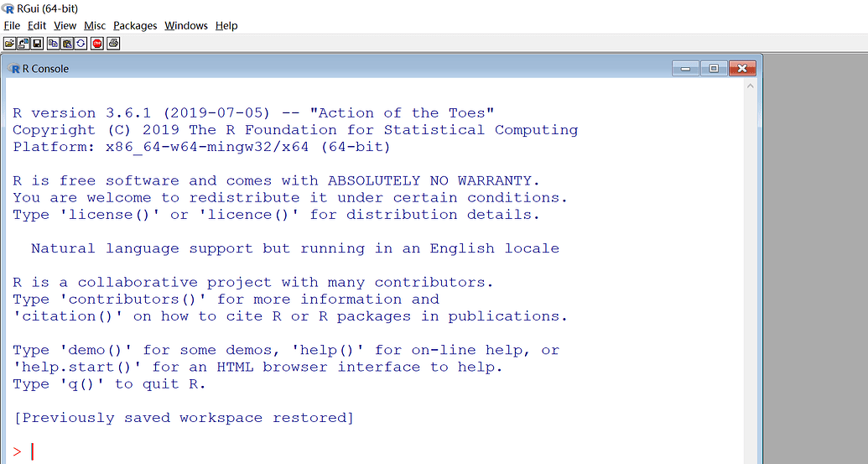
Task: Click the "'citation()' on how to cite" line
Action: [290, 316]
